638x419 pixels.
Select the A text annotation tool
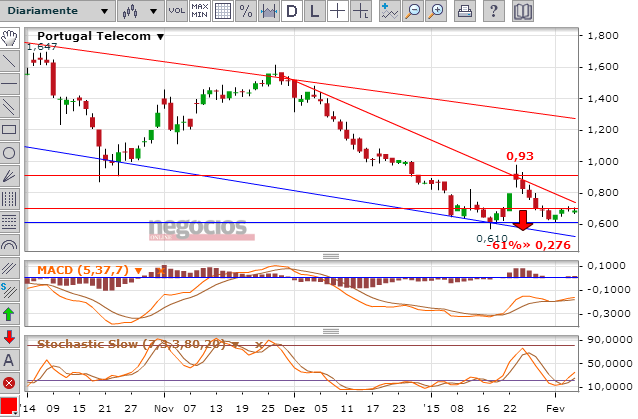[9, 360]
